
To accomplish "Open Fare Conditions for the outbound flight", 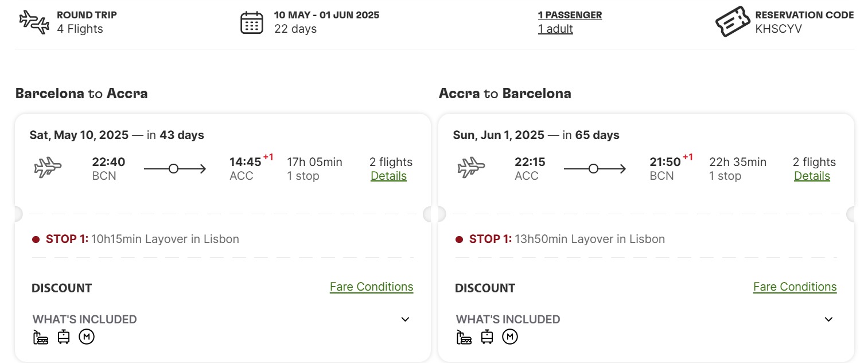I will pos(372,287).
